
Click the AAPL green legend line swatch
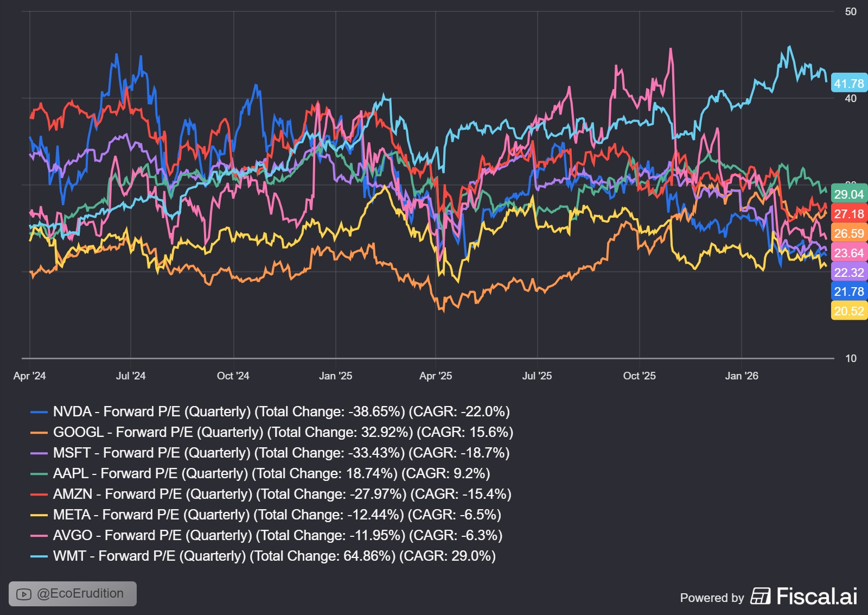pos(39,474)
